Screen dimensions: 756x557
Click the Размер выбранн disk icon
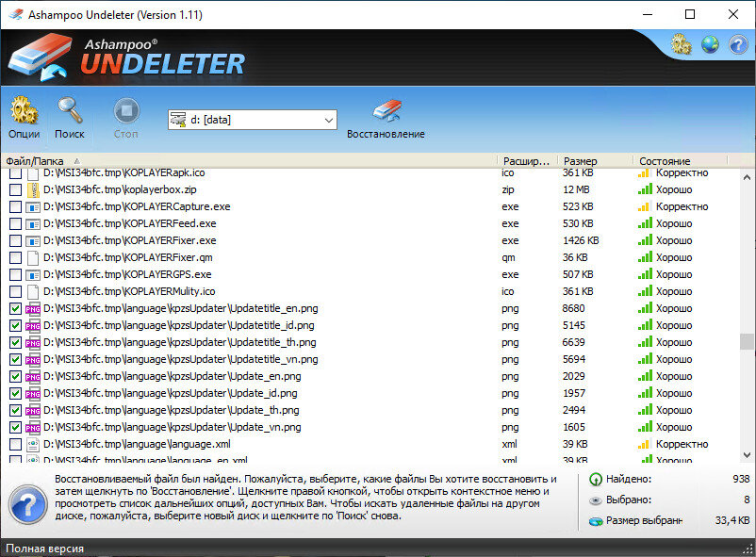point(596,521)
